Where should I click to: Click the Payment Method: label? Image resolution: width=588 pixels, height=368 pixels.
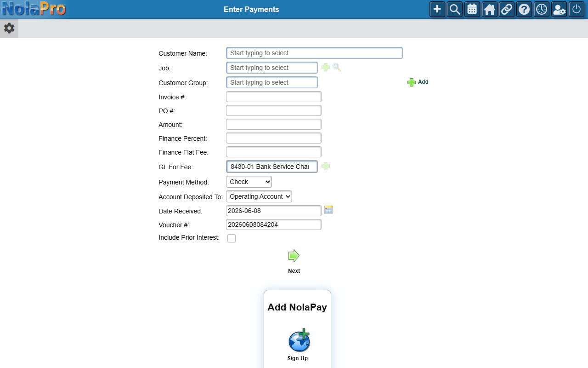184,182
